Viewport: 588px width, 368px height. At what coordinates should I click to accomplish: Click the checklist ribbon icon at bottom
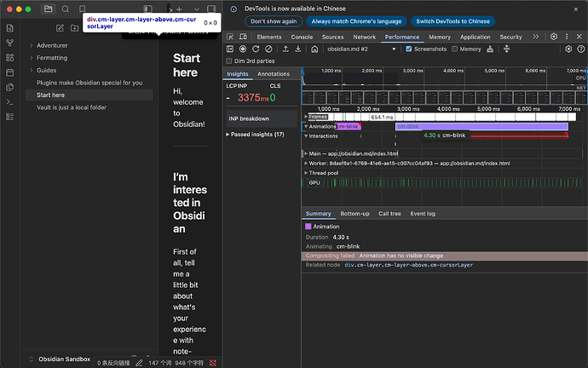[10, 117]
